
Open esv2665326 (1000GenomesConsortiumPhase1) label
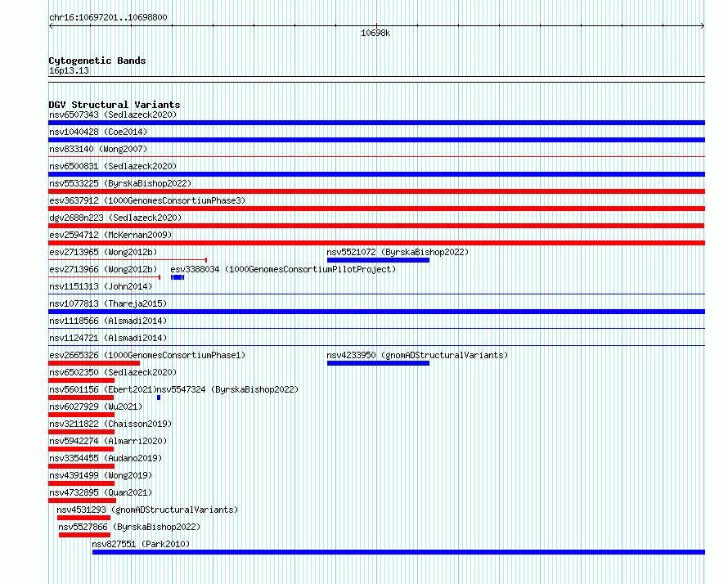point(147,355)
